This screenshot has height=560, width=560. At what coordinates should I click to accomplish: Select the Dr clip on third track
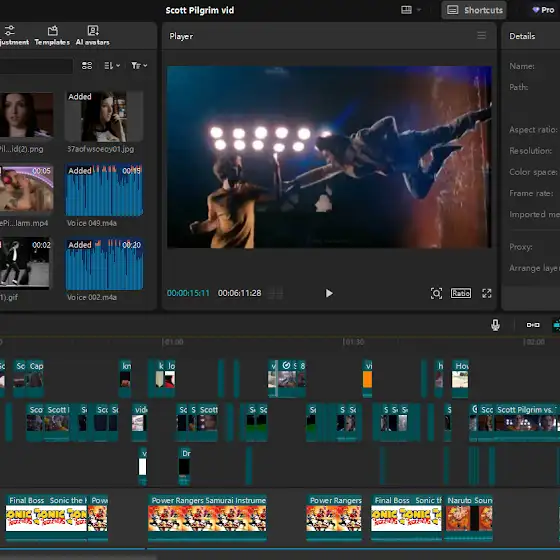point(184,466)
